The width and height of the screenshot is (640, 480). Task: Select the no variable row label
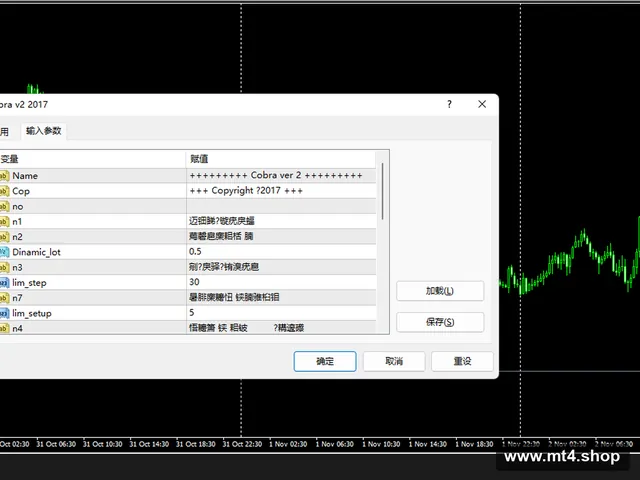pyautogui.click(x=18, y=207)
